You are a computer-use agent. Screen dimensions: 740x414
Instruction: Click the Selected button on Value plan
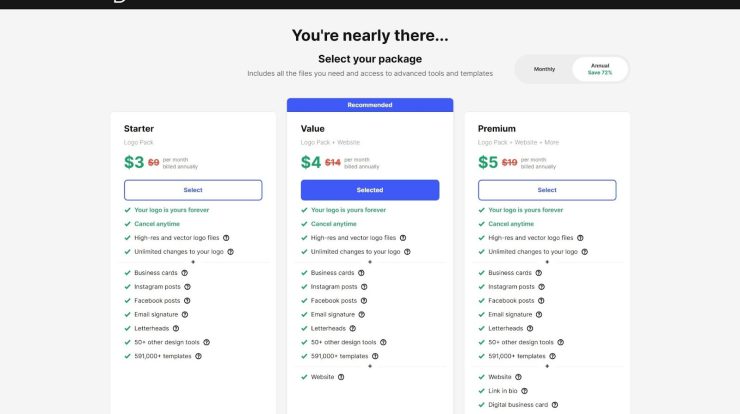(x=370, y=190)
